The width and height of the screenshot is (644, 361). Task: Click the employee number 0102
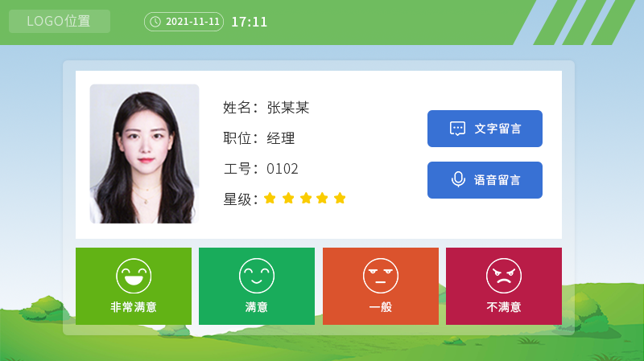(283, 169)
